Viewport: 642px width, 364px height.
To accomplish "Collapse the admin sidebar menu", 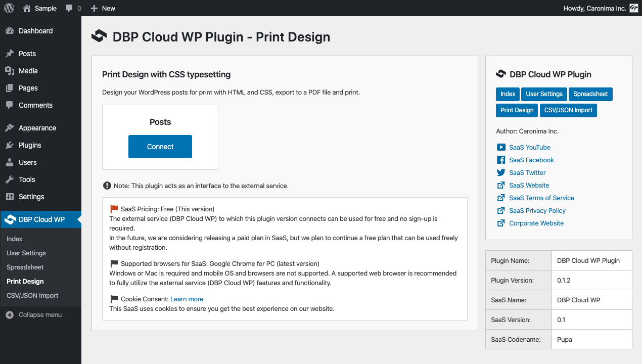I will (34, 314).
